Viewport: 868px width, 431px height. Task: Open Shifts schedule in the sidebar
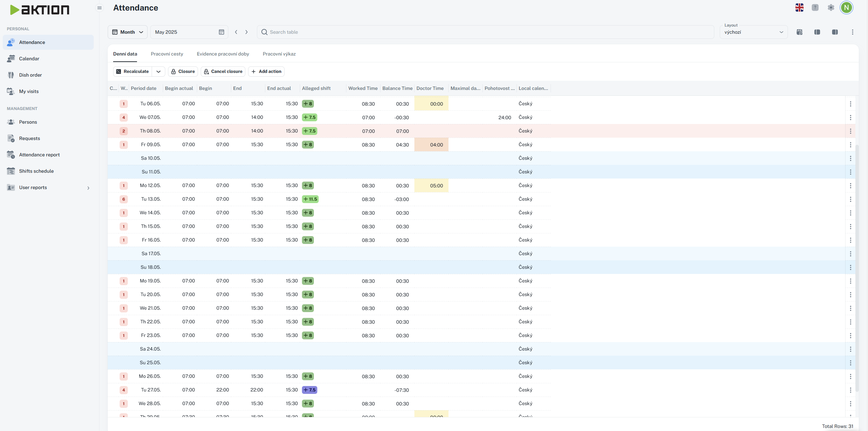tap(36, 171)
